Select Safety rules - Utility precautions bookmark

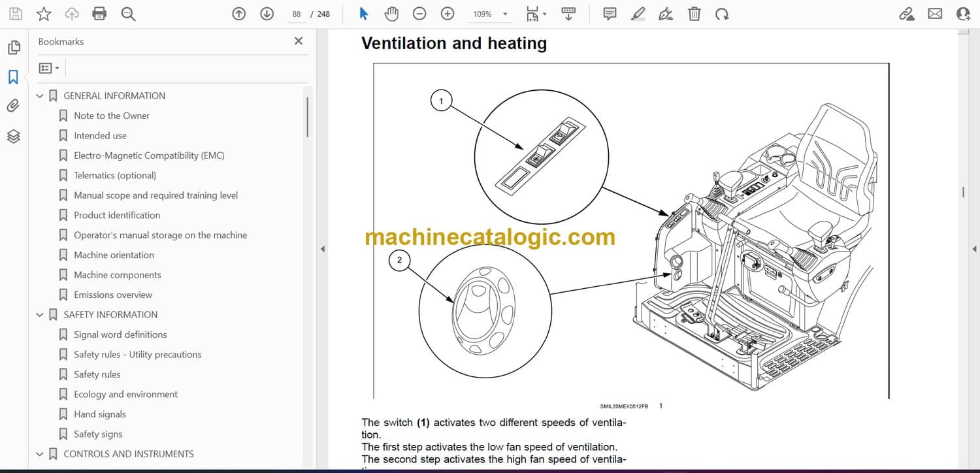click(137, 354)
